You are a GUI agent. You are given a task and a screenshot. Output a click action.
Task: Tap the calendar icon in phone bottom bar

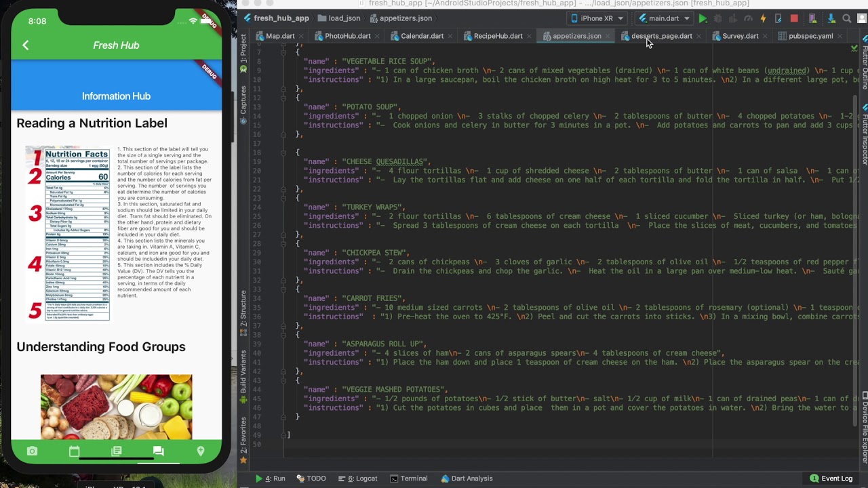[74, 451]
